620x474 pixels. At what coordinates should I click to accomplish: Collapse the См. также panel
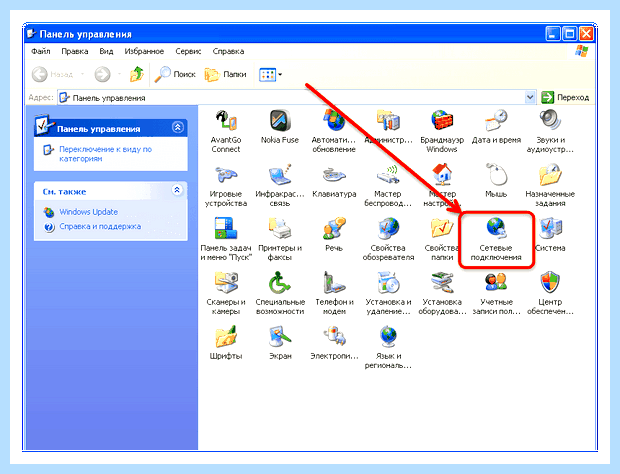coord(177,190)
